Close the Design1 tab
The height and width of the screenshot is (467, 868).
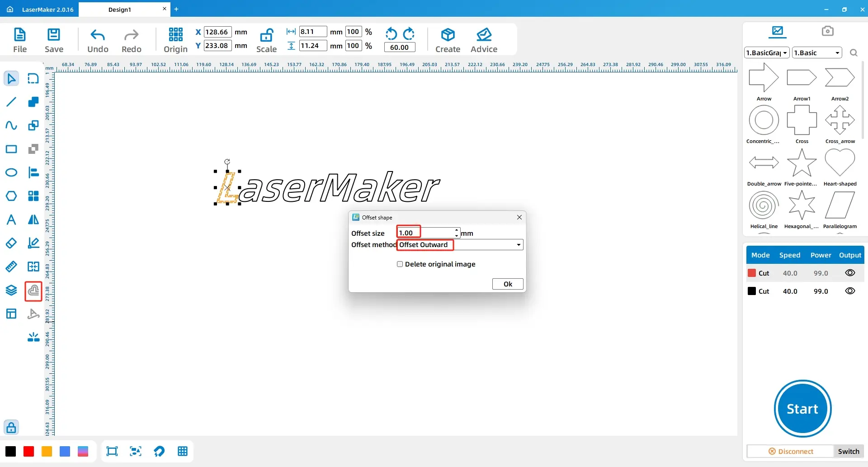pos(164,9)
